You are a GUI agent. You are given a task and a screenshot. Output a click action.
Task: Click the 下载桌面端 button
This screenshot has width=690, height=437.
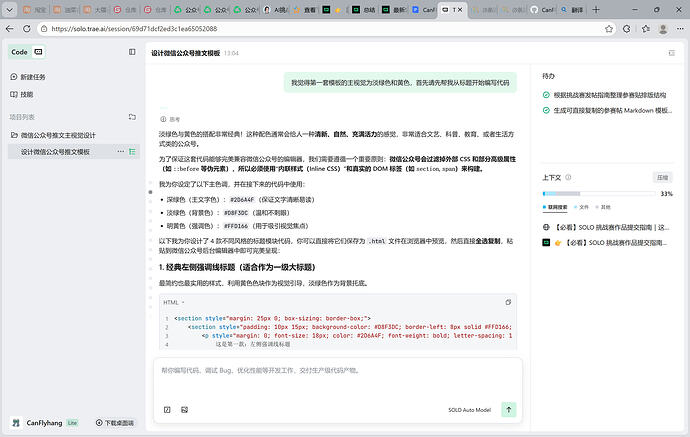109,423
